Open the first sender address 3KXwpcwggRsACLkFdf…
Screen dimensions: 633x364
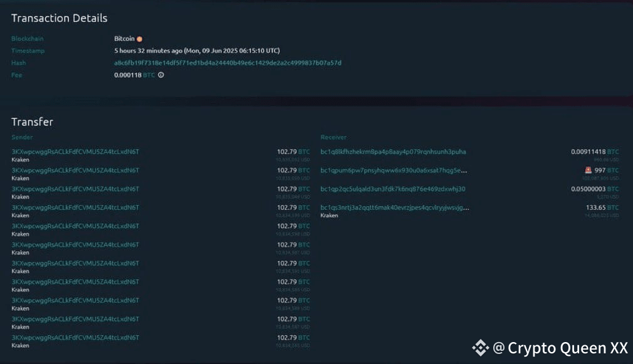click(75, 152)
